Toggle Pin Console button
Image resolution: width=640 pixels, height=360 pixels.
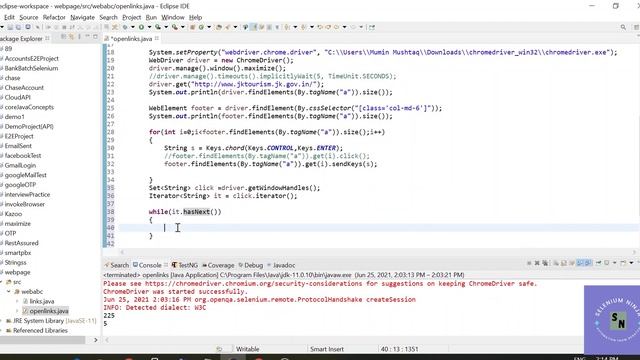click(599, 263)
